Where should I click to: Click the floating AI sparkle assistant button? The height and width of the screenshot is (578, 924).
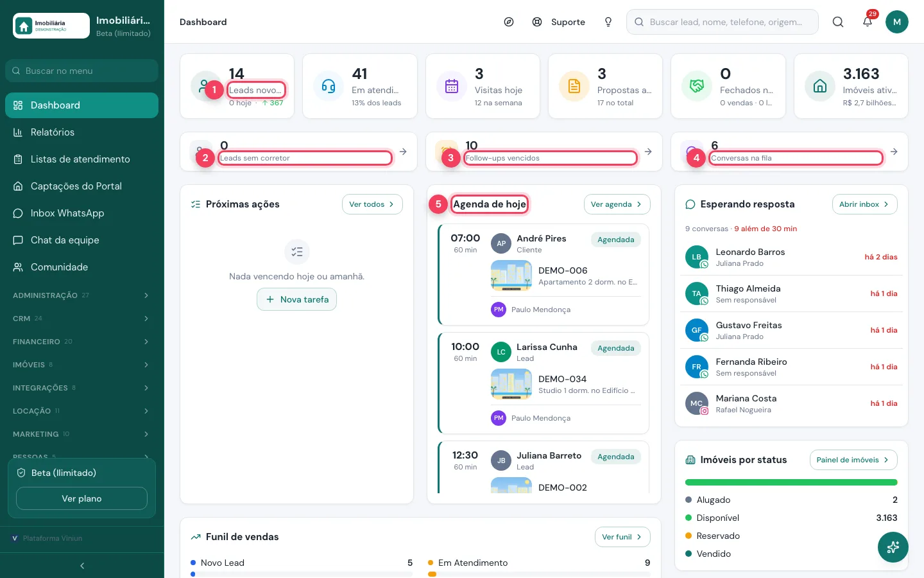pyautogui.click(x=893, y=547)
